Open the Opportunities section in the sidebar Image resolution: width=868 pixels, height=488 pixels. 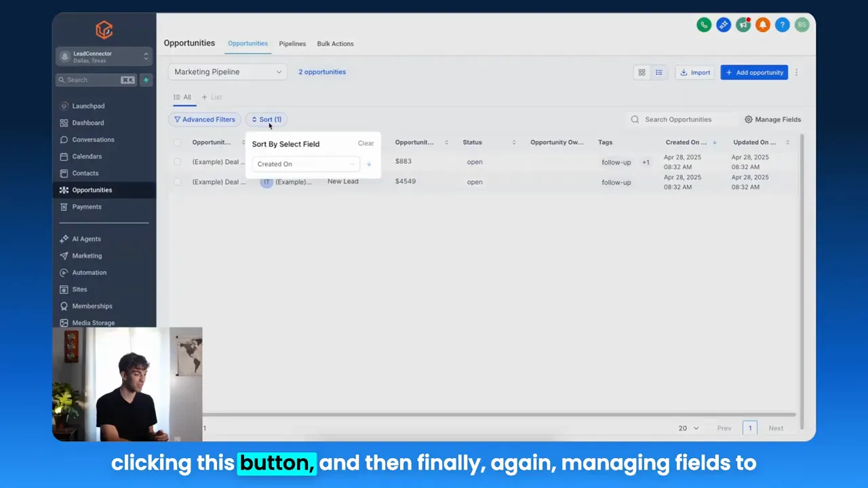point(92,190)
